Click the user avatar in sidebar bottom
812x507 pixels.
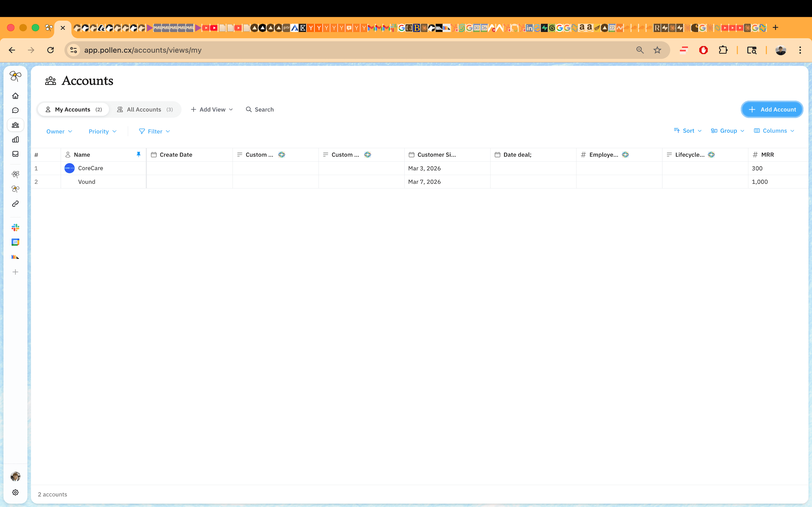[15, 477]
